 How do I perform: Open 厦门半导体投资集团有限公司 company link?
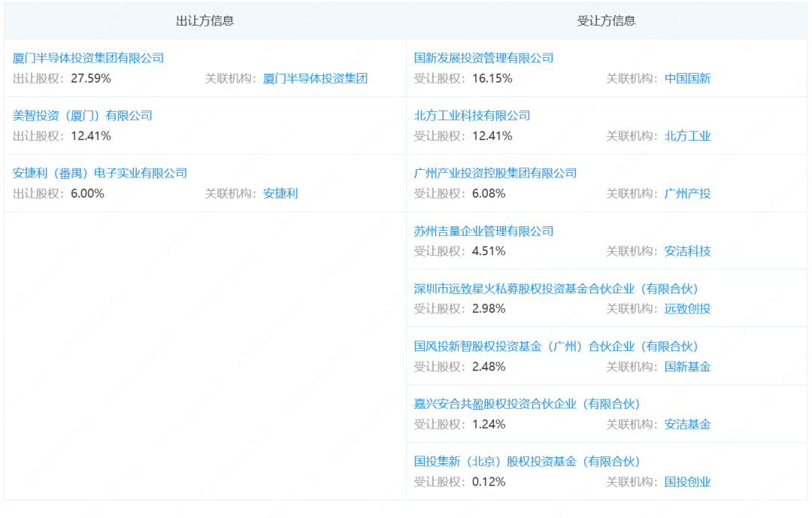tap(88, 58)
